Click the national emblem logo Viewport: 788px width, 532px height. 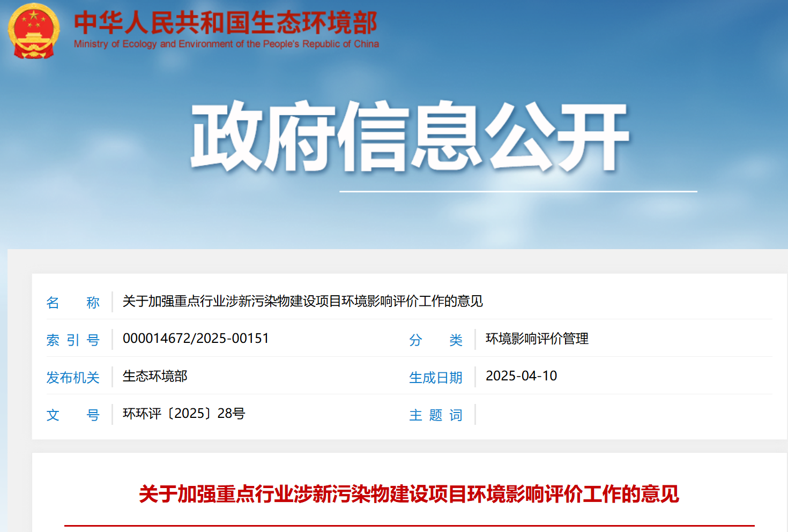(33, 31)
